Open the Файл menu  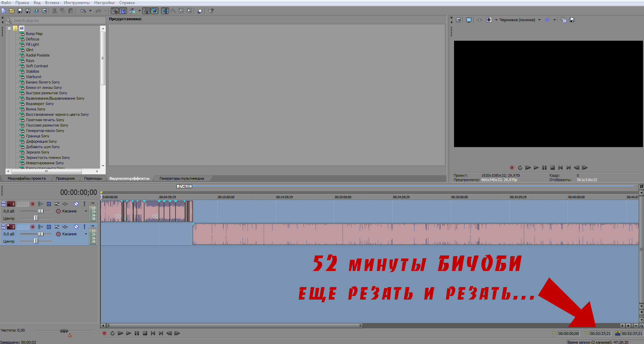tap(6, 3)
